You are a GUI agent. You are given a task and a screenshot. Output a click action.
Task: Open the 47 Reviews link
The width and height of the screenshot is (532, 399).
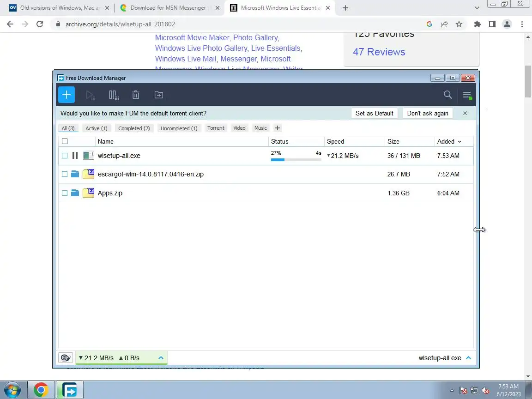click(x=379, y=52)
